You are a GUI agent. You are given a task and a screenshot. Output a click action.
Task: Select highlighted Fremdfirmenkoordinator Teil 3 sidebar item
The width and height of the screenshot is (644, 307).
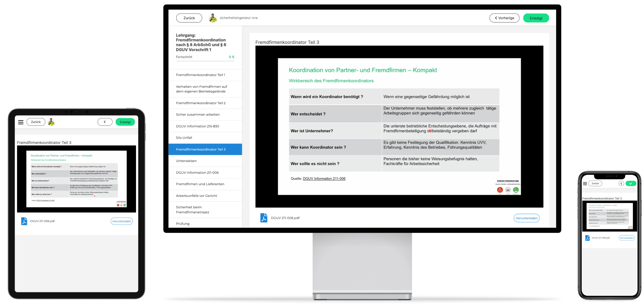coord(205,149)
